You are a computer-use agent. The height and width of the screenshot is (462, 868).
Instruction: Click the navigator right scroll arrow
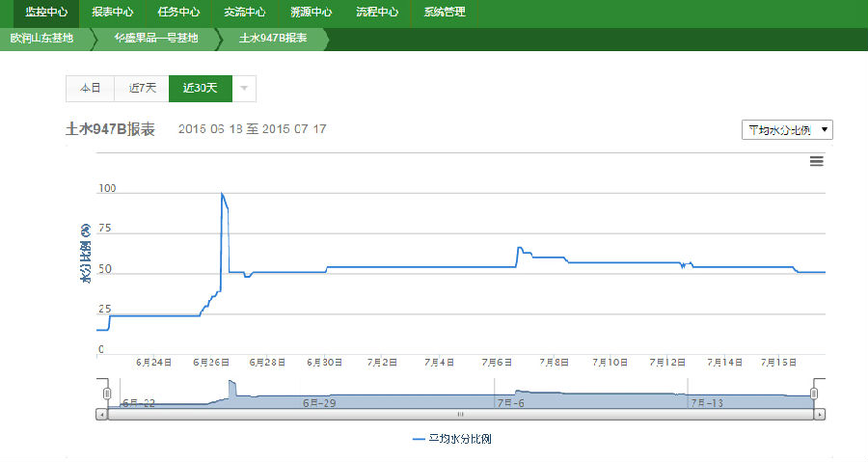[x=820, y=414]
